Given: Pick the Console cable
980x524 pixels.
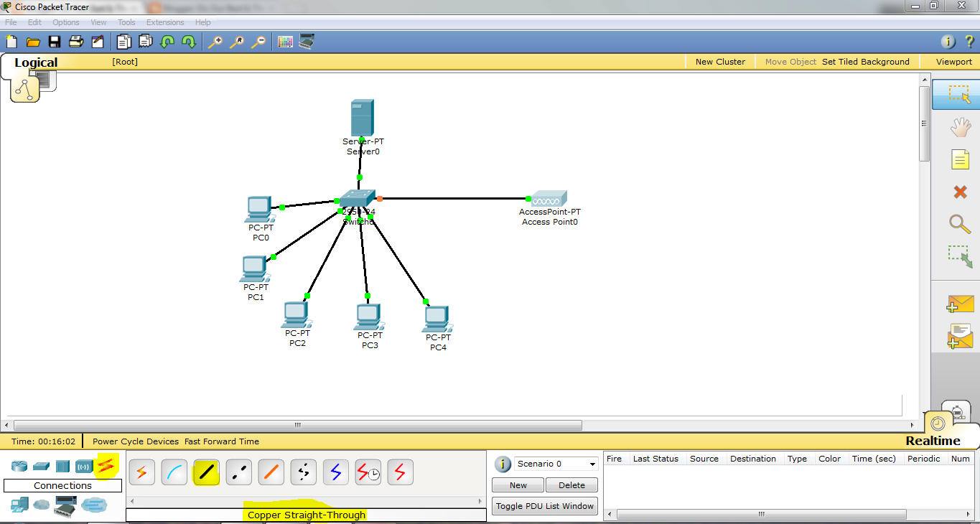Looking at the screenshot, I should [x=174, y=472].
